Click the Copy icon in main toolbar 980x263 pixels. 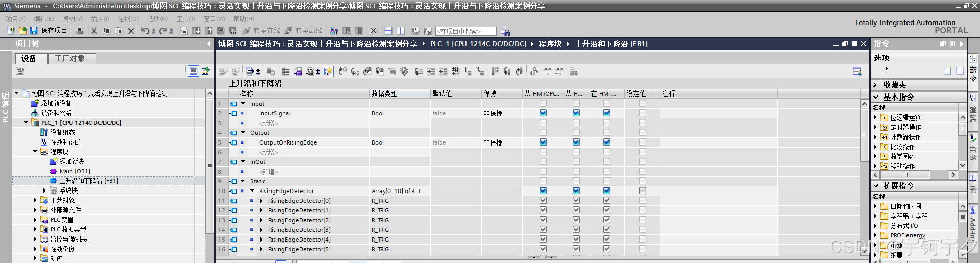tap(106, 31)
